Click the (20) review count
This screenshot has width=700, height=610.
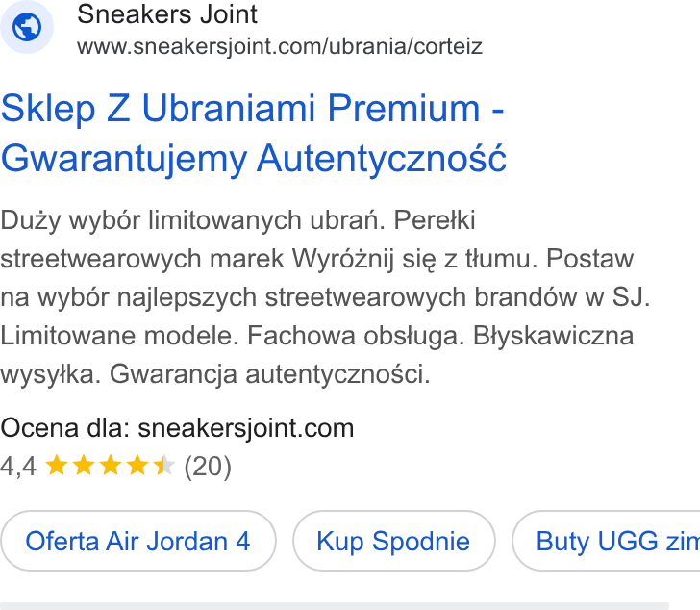(x=208, y=467)
